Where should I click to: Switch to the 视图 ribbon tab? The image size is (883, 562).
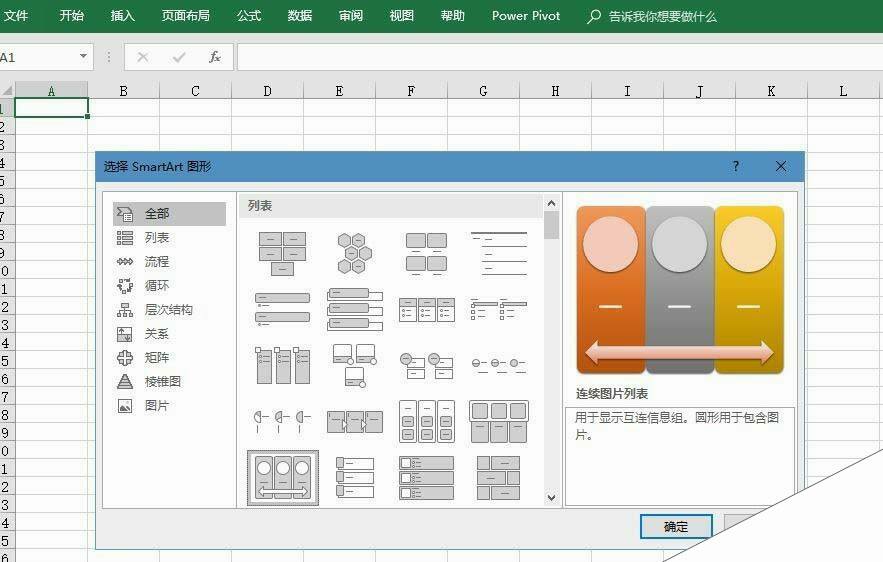(402, 16)
